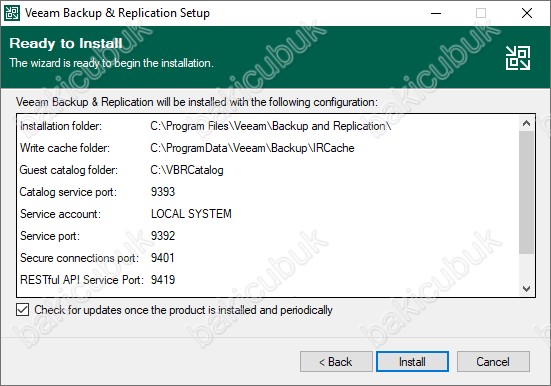Click the scroll down arrow in the configuration list
The image size is (551, 386).
click(526, 289)
